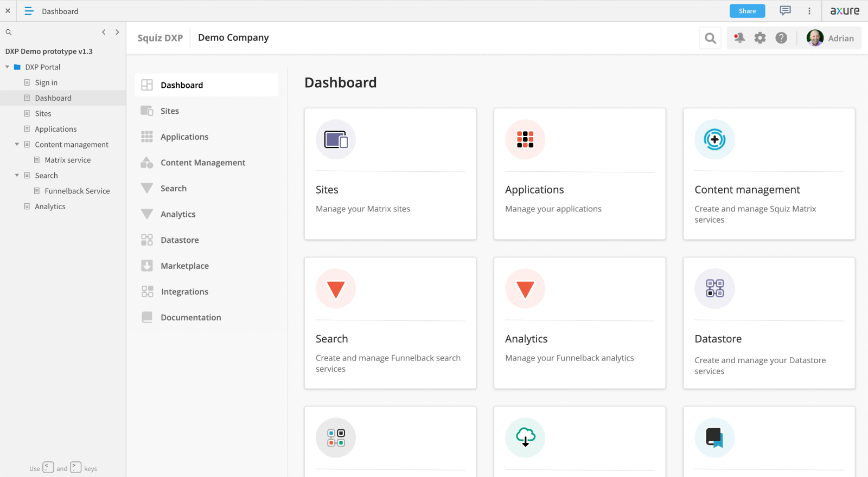The height and width of the screenshot is (477, 868).
Task: Click the Analytics card red triangle icon
Action: tap(525, 288)
